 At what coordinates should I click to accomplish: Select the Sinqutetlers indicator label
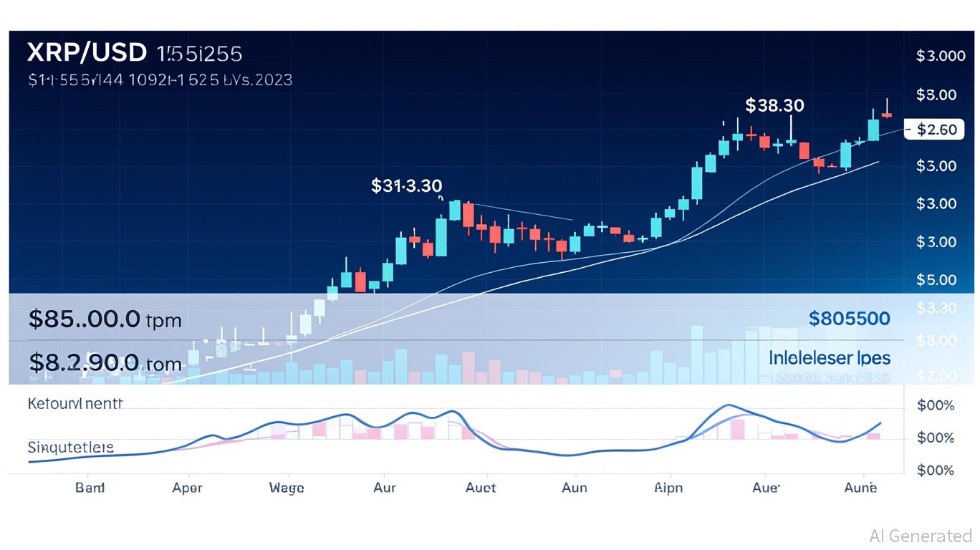[x=70, y=448]
